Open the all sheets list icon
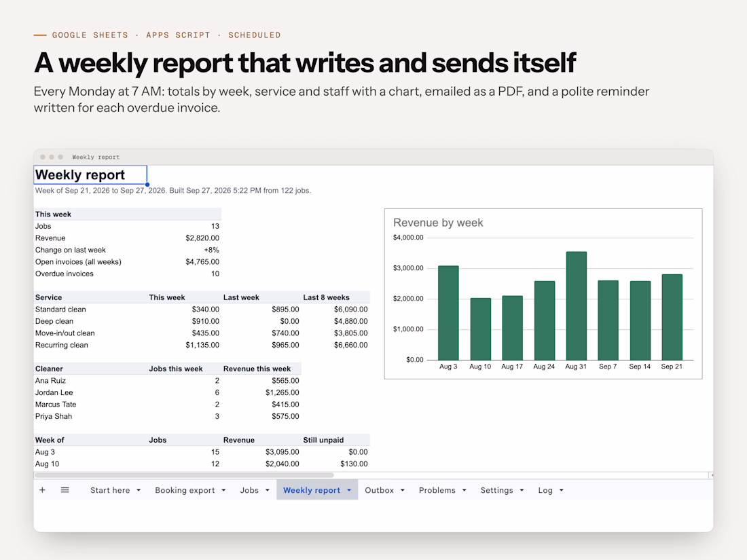Image resolution: width=747 pixels, height=560 pixels. point(65,490)
